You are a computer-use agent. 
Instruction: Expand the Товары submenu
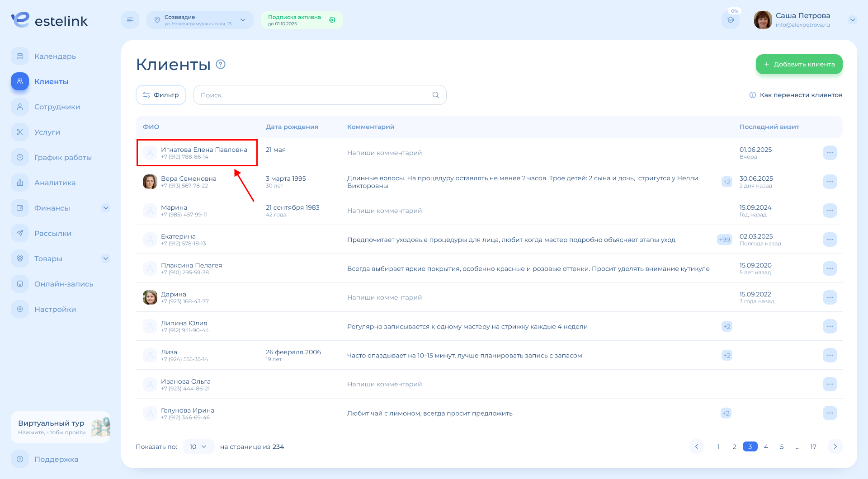point(106,258)
